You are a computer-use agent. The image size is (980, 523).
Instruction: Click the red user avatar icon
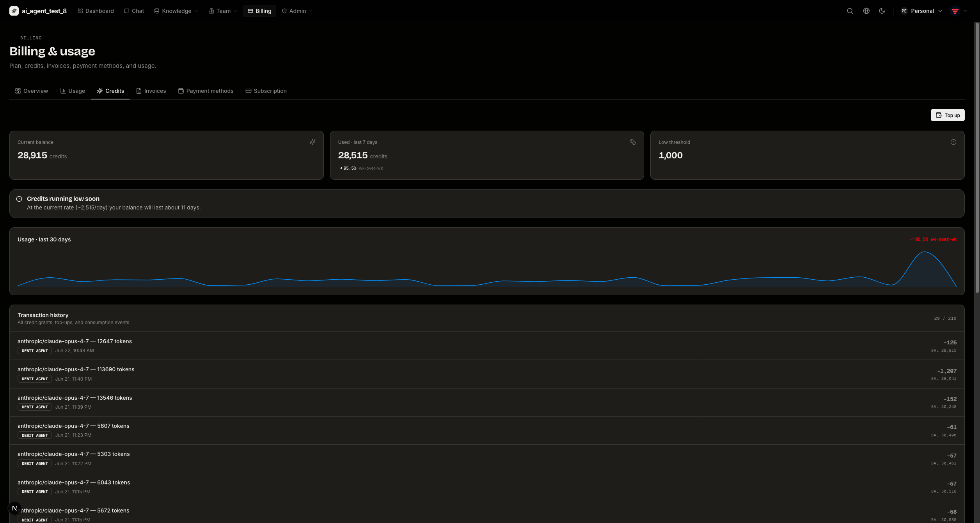click(955, 11)
